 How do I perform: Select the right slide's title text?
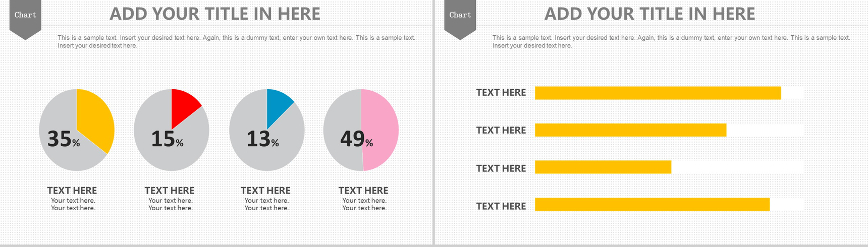pyautogui.click(x=649, y=14)
